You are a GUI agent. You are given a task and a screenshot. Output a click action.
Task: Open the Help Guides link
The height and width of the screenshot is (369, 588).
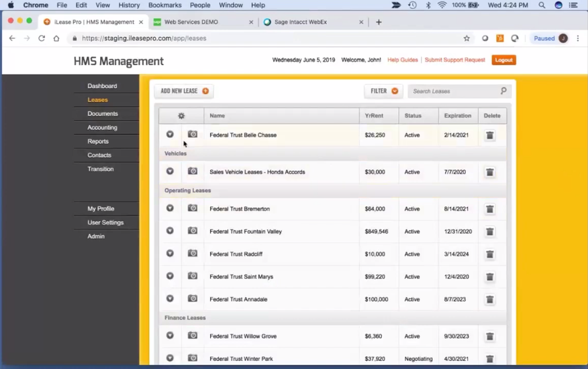[402, 60]
